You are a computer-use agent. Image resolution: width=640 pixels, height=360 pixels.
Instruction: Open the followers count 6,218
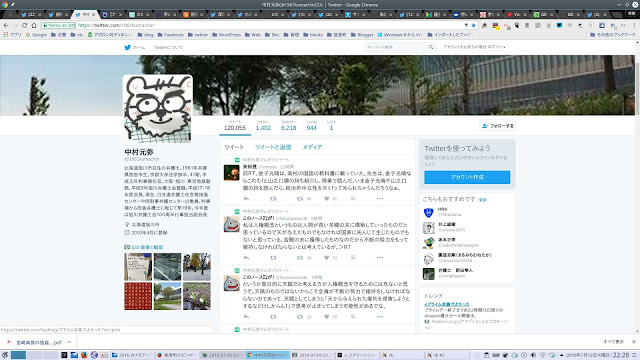coord(289,125)
